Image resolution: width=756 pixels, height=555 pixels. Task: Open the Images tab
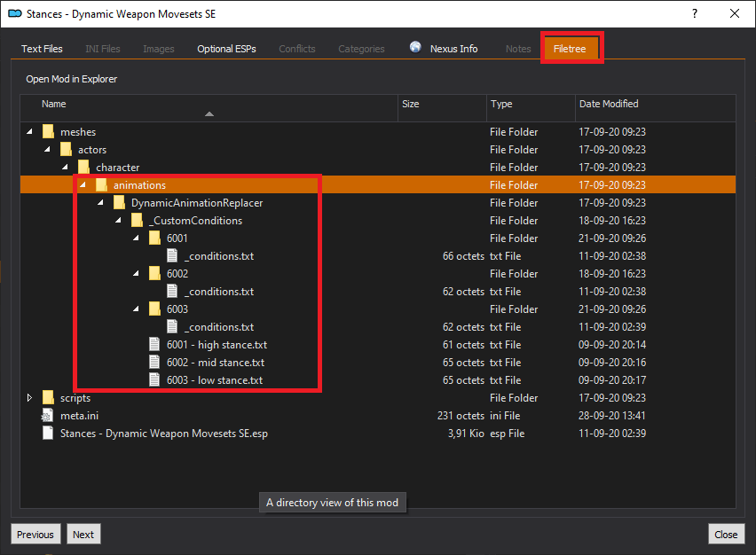(x=159, y=49)
